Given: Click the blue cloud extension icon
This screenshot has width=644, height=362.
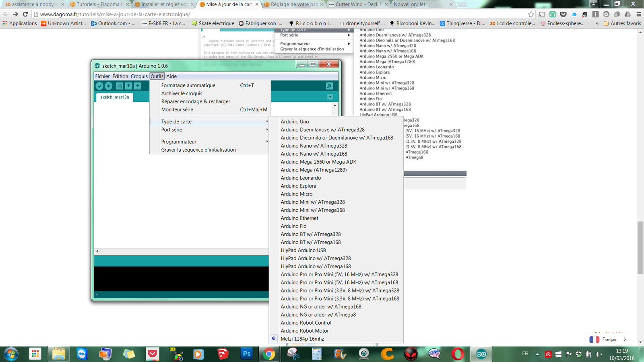Looking at the screenshot, I should [x=574, y=14].
